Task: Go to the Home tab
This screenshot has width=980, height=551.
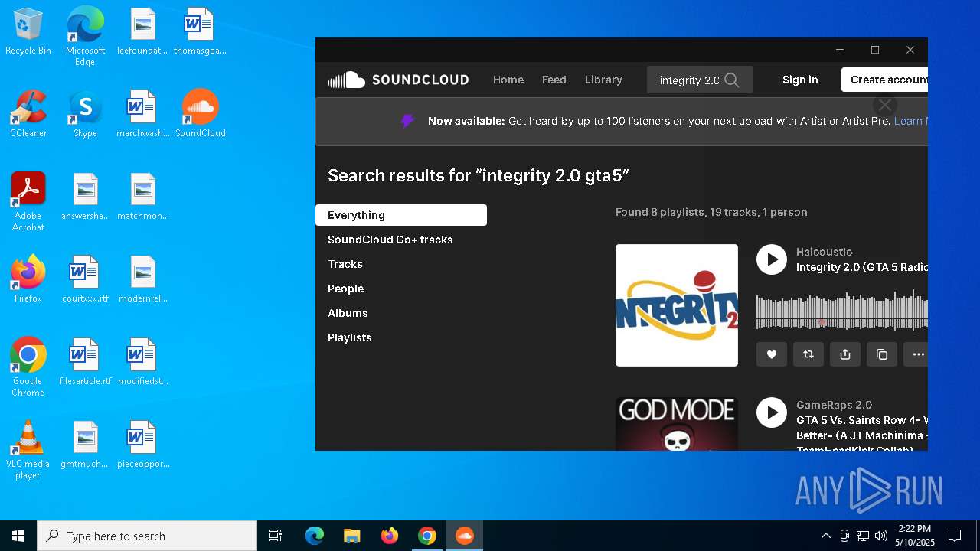Action: point(508,80)
